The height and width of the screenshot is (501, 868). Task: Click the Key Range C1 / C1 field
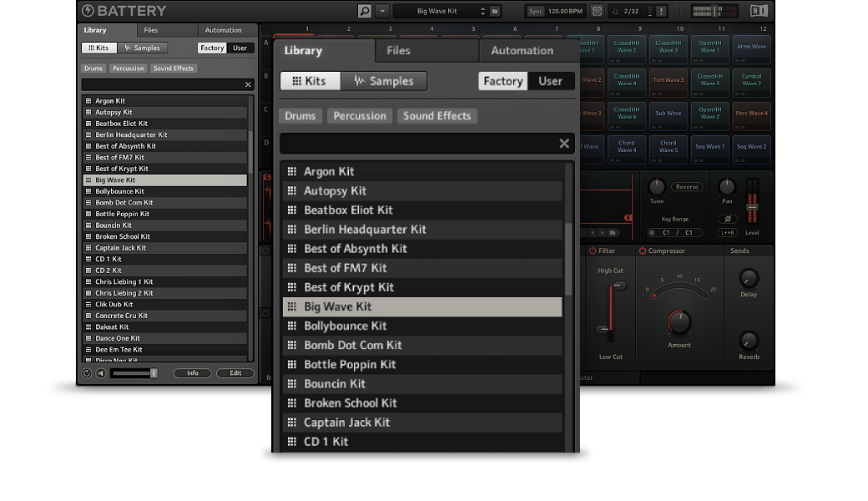tap(677, 232)
